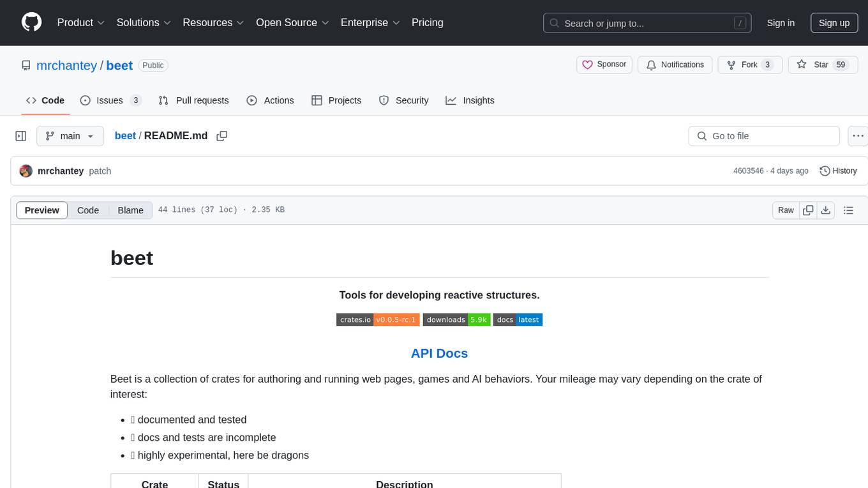Switch to the Insights tab
868x488 pixels.
pyautogui.click(x=470, y=100)
